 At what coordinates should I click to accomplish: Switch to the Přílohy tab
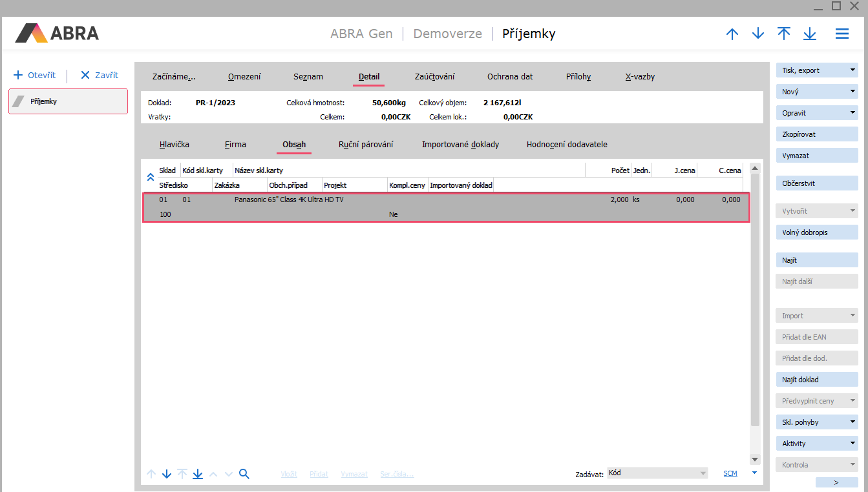point(578,76)
